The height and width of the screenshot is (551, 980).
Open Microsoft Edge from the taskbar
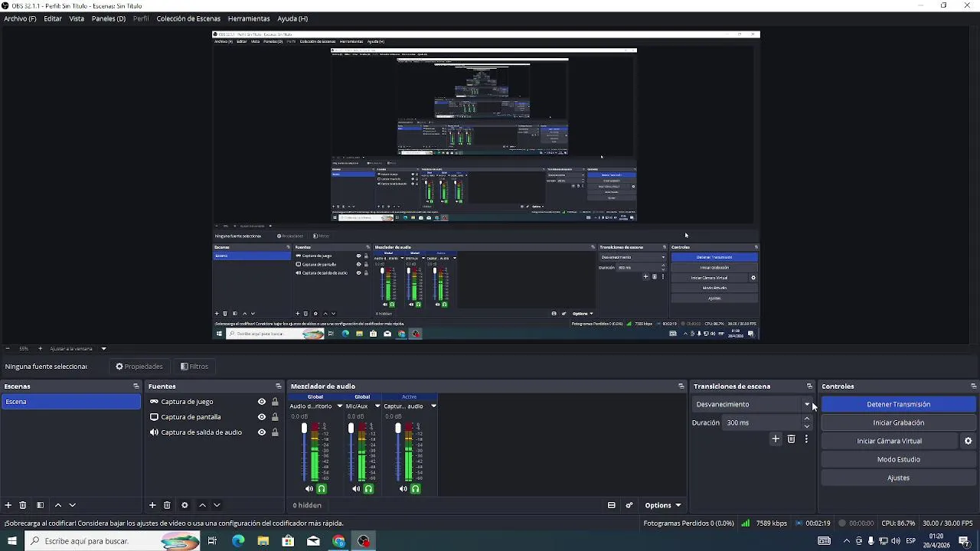pos(238,541)
